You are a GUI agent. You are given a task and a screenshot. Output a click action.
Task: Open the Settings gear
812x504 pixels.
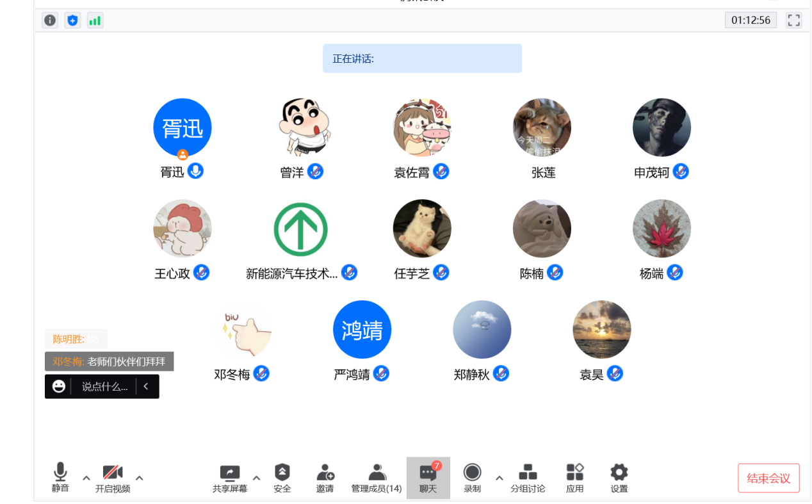point(619,478)
